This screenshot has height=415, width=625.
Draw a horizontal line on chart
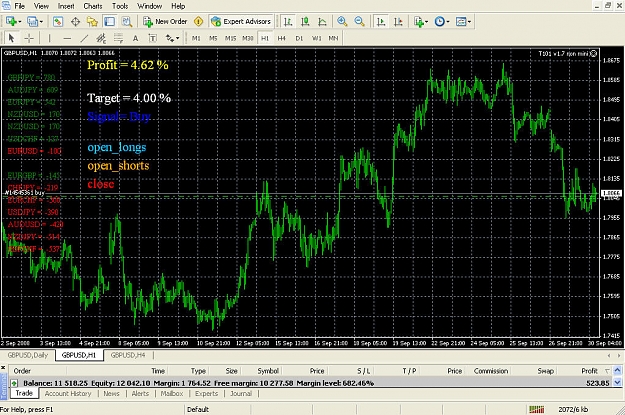[67, 38]
